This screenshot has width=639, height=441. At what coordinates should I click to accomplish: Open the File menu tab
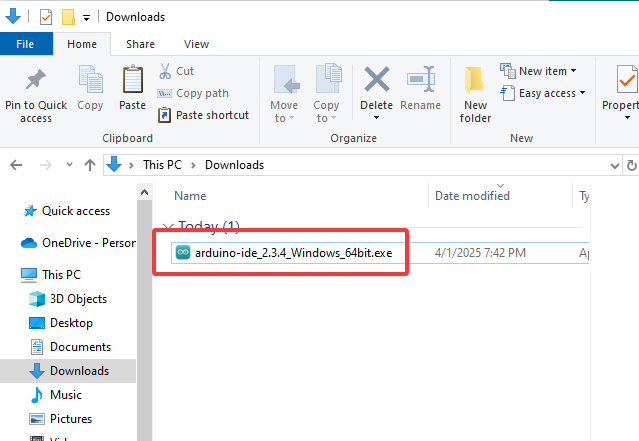point(25,44)
